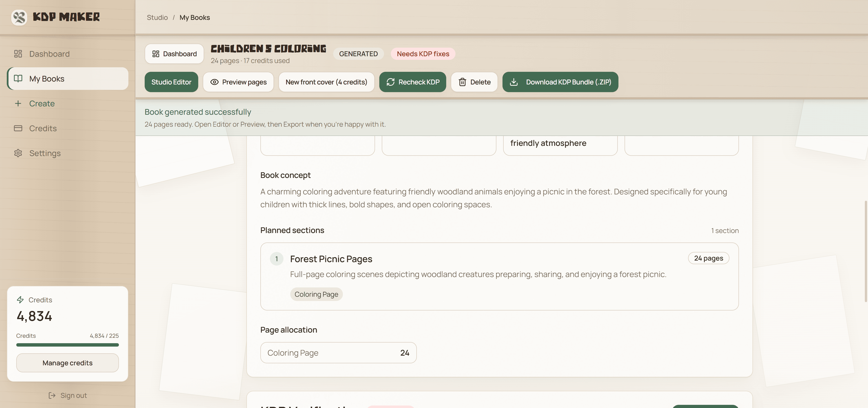Click the trash can icon on Delete
The width and height of the screenshot is (868, 408).
(462, 82)
